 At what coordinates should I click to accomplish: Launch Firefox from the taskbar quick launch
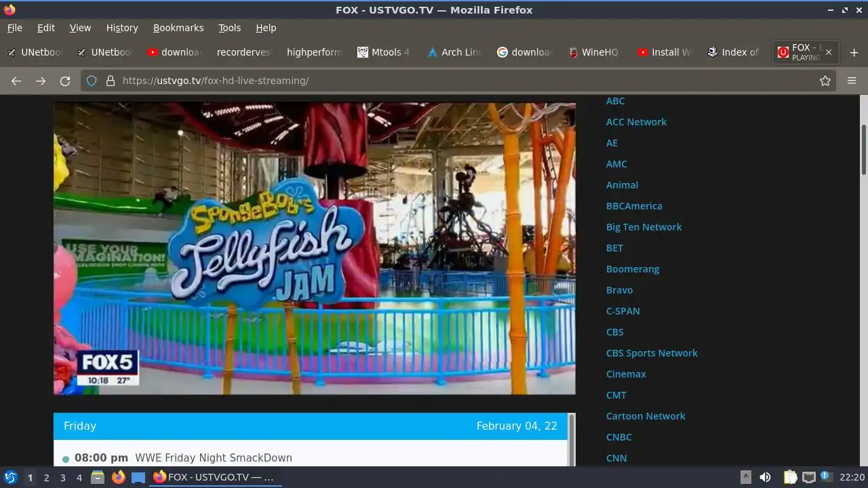pos(118,477)
